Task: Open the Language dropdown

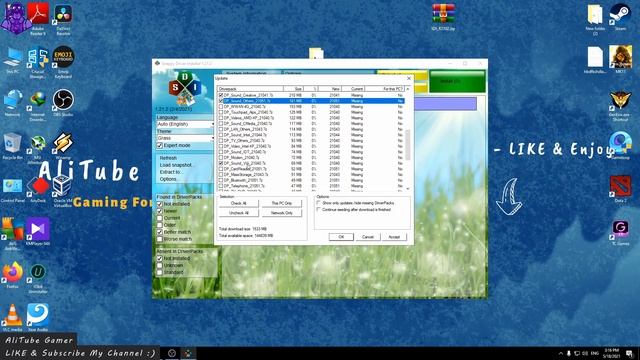Action: pos(185,124)
